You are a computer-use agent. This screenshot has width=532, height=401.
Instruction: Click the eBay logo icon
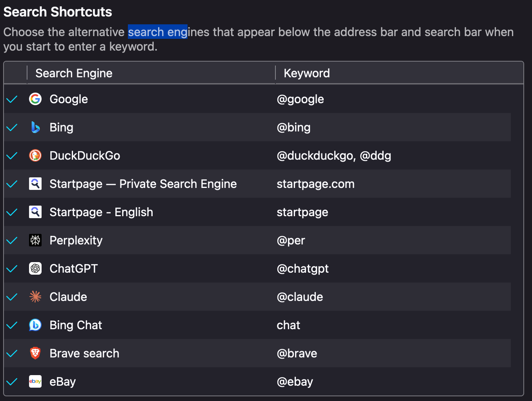(35, 381)
